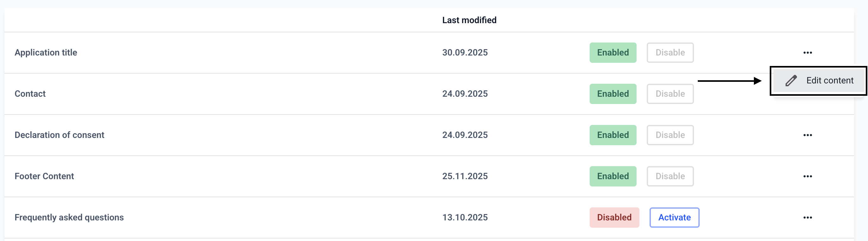868x241 pixels.
Task: Open more options for Application title
Action: click(x=807, y=53)
